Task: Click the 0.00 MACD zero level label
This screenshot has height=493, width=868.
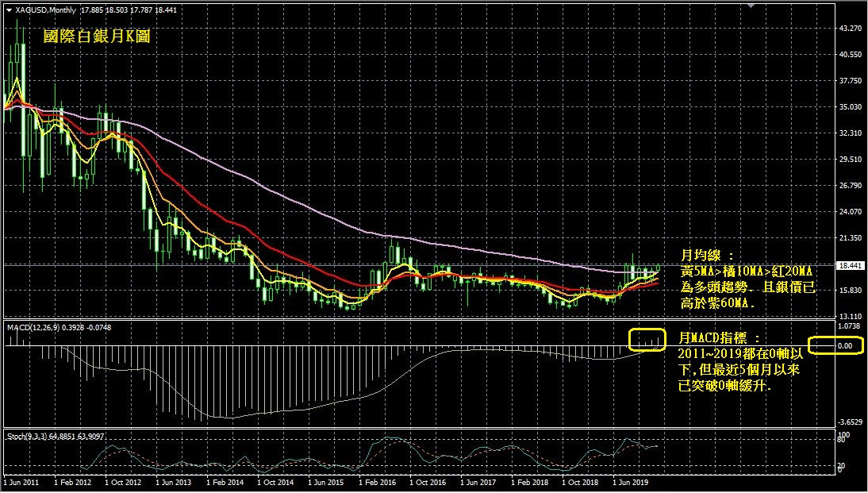Action: pos(845,345)
